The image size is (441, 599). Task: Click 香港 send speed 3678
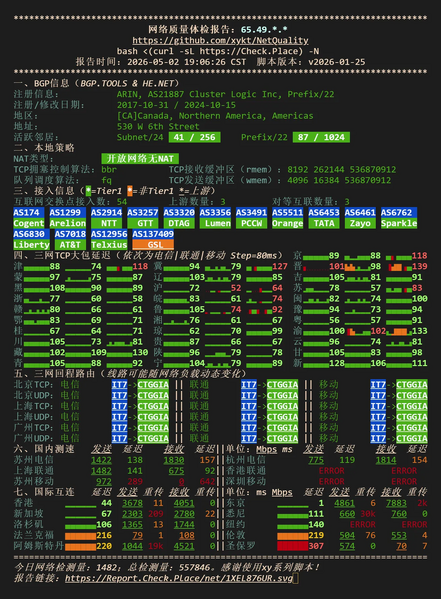point(132,503)
